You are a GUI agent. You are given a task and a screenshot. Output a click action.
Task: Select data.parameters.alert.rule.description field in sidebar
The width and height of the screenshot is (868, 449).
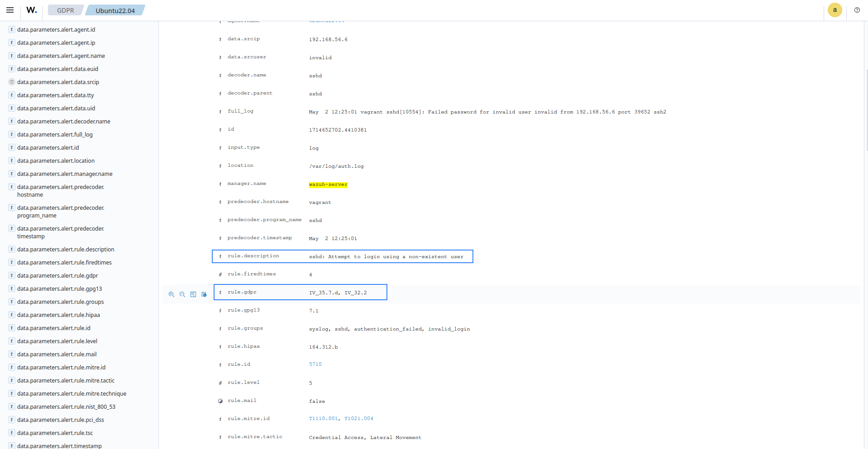[66, 250]
